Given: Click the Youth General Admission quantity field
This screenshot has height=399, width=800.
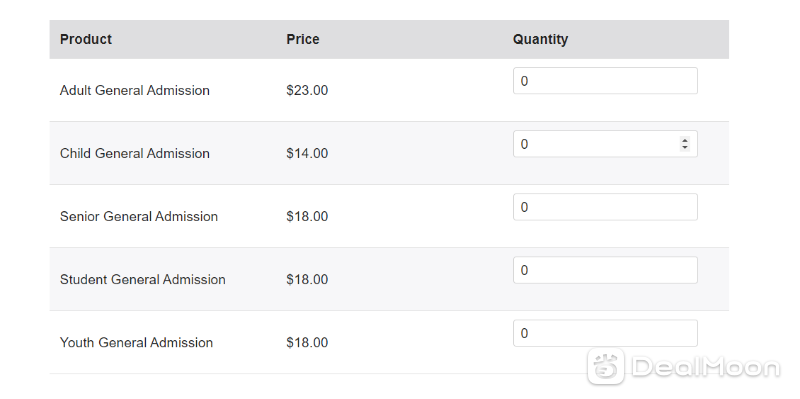Looking at the screenshot, I should (x=605, y=333).
